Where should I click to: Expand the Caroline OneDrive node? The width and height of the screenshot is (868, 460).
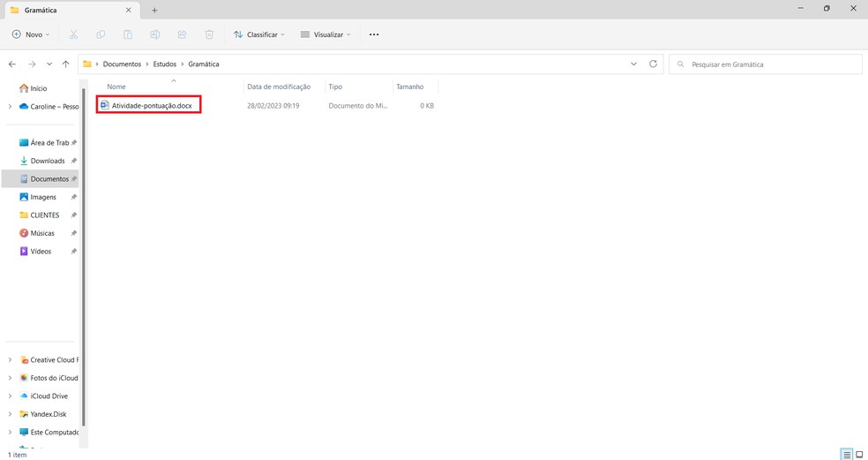pos(10,107)
